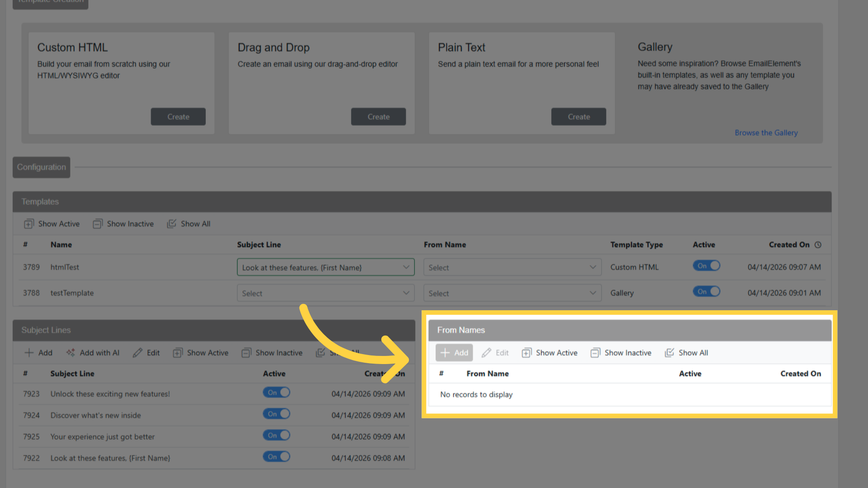
Task: Click template ID 3789 cell
Action: tap(31, 267)
